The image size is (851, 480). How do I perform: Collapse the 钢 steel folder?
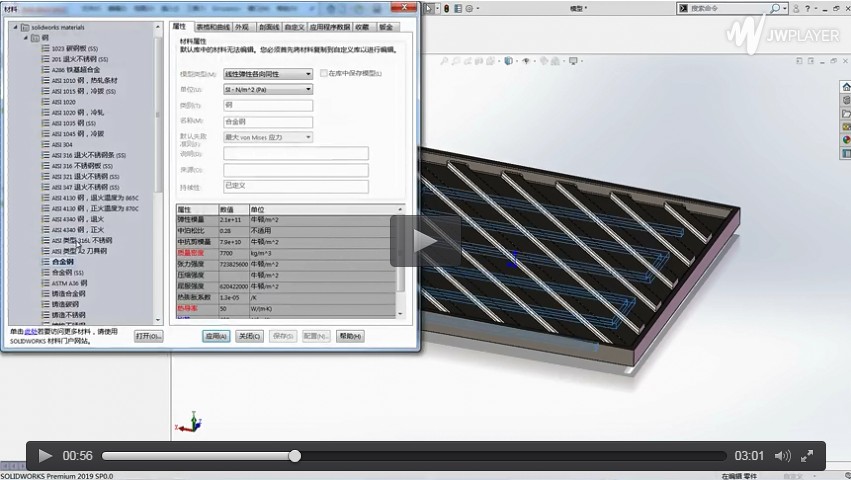[24, 38]
